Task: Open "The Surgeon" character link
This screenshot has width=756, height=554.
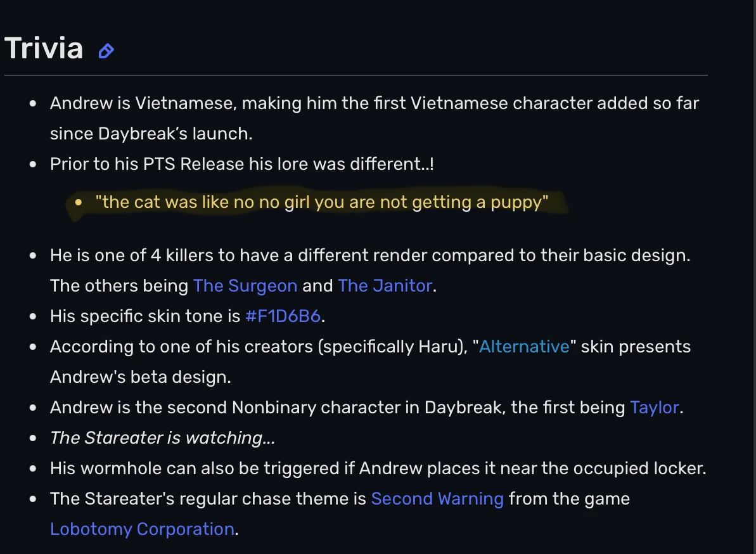Action: (245, 286)
